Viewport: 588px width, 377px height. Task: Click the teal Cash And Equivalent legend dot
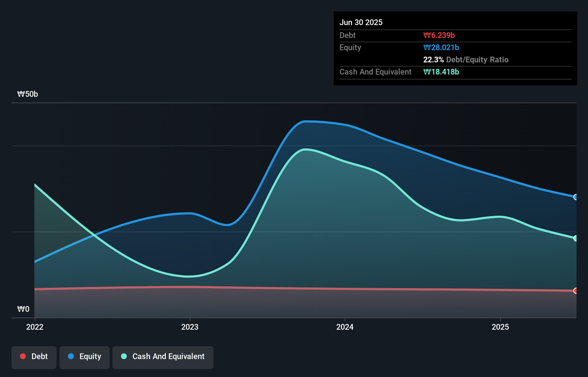(124, 356)
